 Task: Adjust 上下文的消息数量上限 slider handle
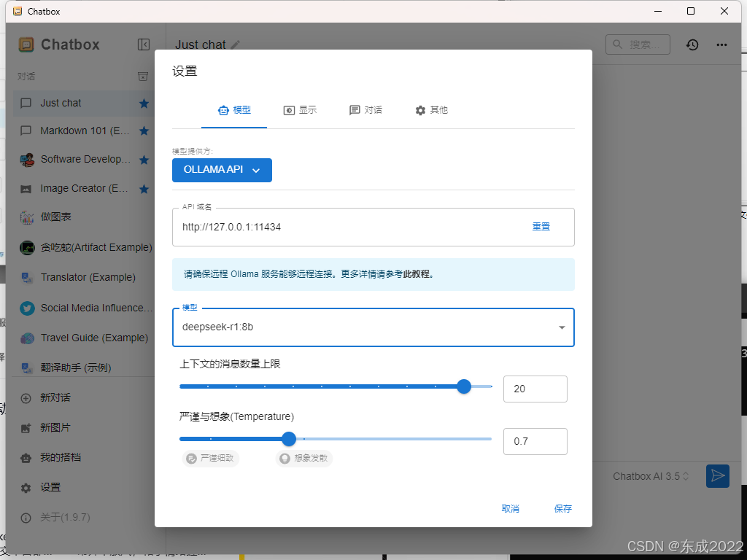click(x=464, y=386)
